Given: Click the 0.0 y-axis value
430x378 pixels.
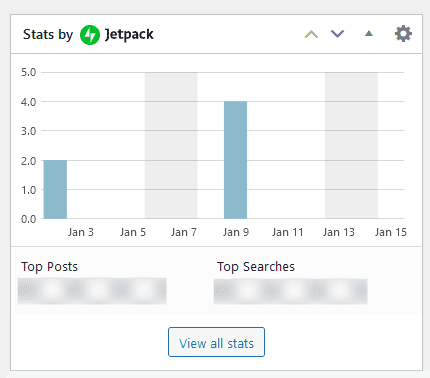Looking at the screenshot, I should coord(29,219).
